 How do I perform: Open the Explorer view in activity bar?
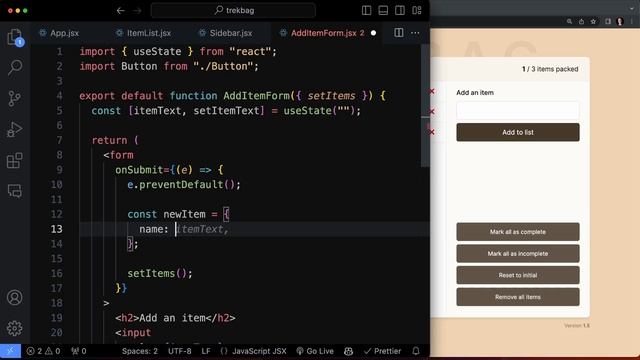click(x=15, y=38)
